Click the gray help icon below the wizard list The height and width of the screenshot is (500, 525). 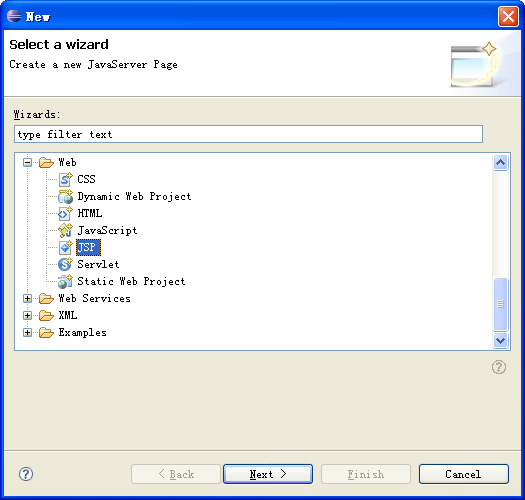pyautogui.click(x=499, y=367)
